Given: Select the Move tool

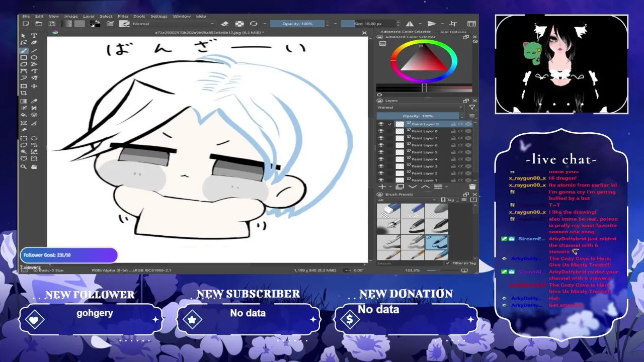Looking at the screenshot, I should tap(34, 86).
